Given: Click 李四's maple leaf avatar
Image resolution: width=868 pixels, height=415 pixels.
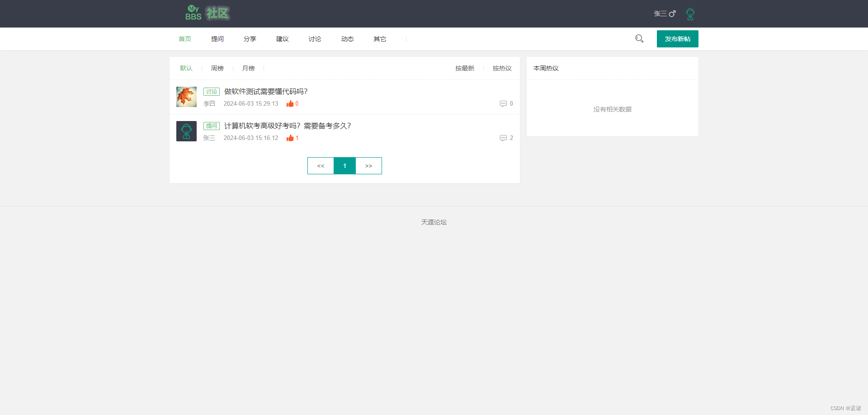Looking at the screenshot, I should [x=186, y=97].
